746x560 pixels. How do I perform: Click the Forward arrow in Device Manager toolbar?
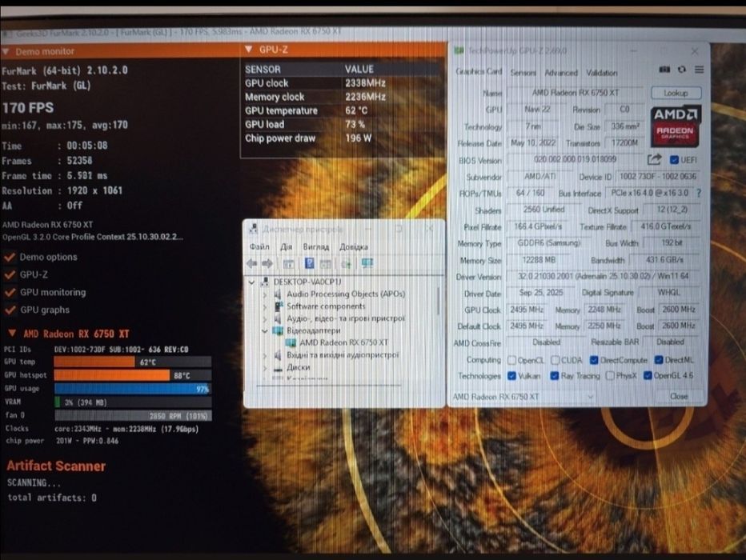coord(267,263)
